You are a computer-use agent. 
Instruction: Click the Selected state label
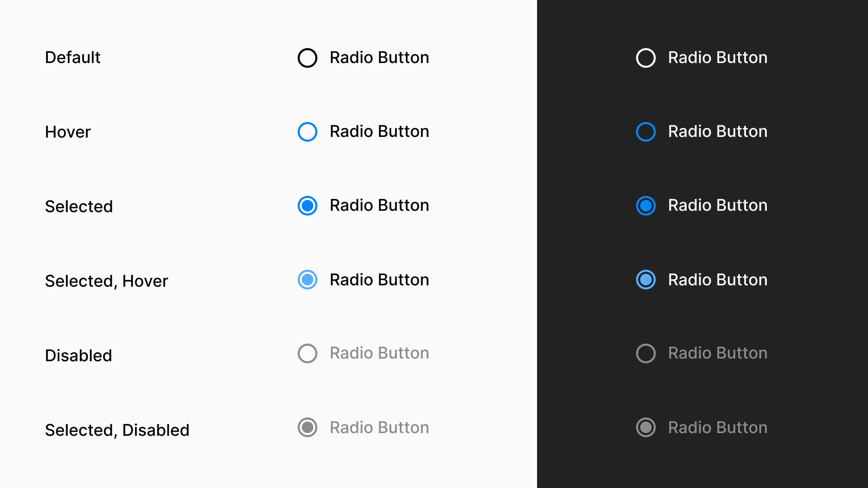point(79,205)
